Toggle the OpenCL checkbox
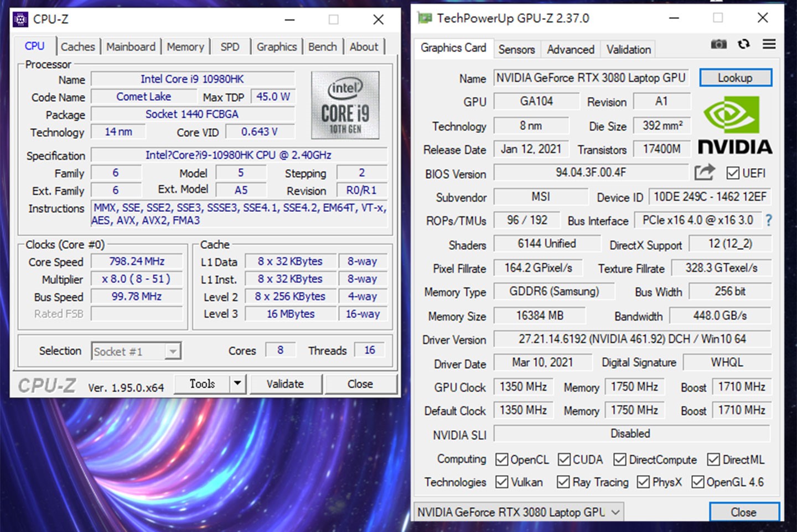This screenshot has width=797, height=532. tap(502, 460)
